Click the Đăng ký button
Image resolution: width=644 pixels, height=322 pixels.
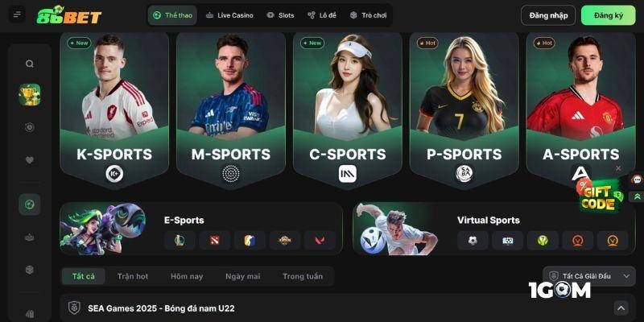coord(609,15)
